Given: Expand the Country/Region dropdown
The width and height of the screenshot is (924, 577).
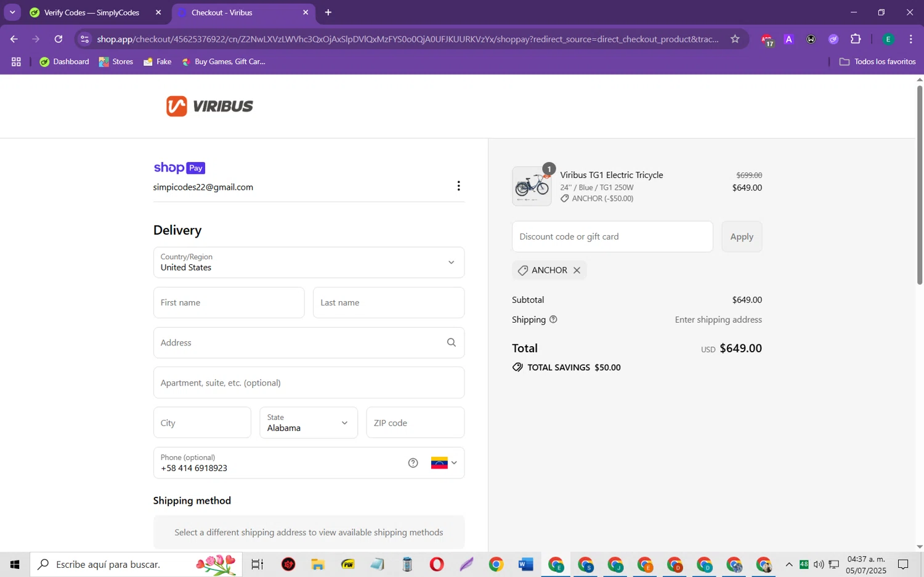Looking at the screenshot, I should 309,262.
